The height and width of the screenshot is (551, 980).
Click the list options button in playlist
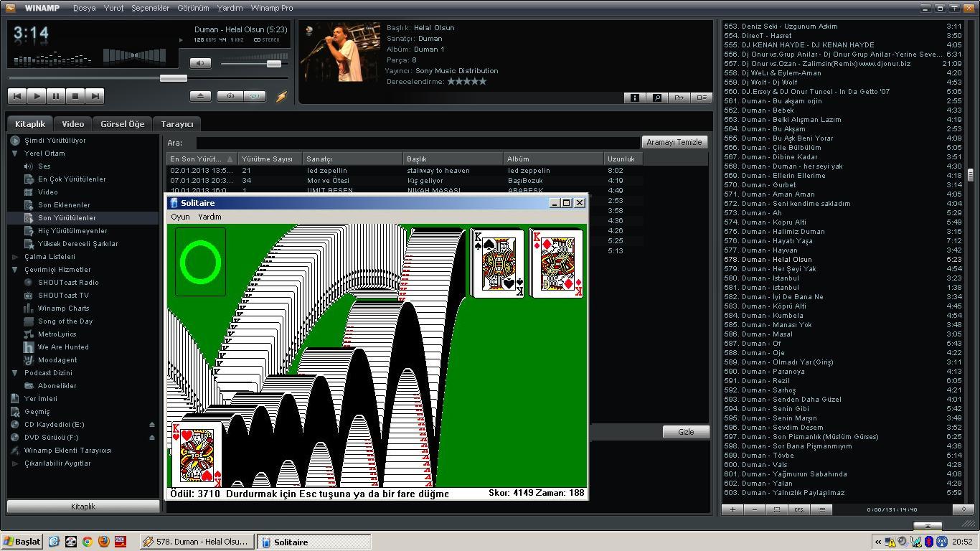[821, 509]
